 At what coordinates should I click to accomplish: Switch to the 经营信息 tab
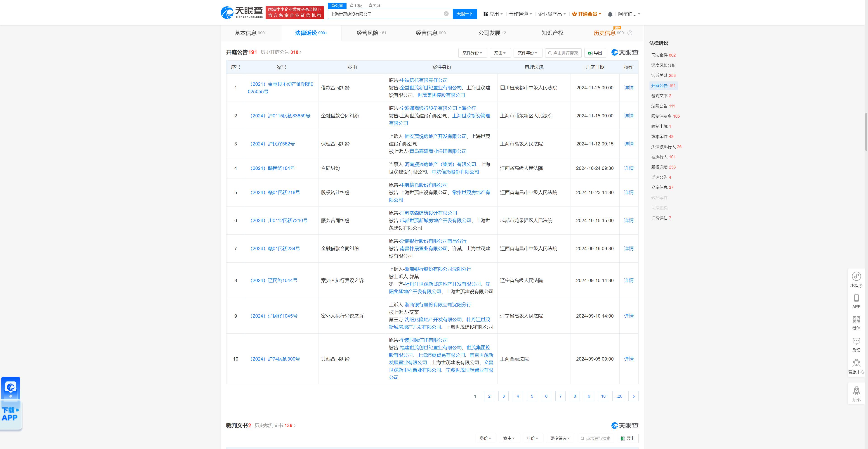click(432, 33)
